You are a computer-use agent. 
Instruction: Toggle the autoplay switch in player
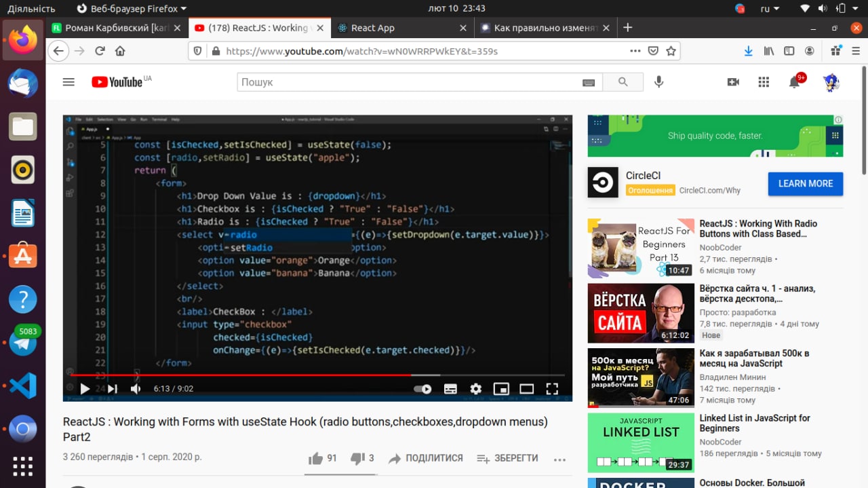pyautogui.click(x=422, y=389)
